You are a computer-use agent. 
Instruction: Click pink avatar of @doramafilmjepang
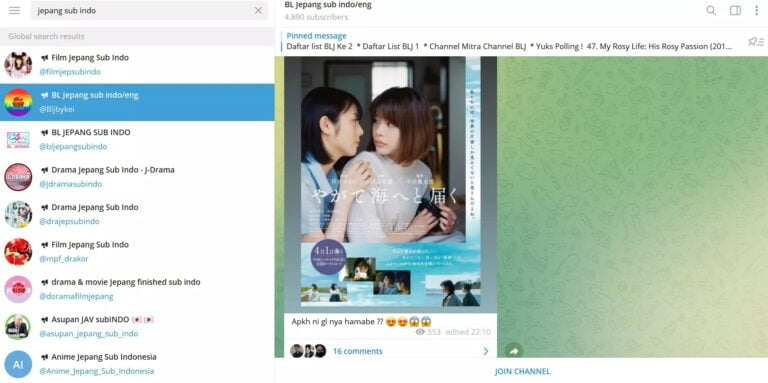pyautogui.click(x=18, y=289)
